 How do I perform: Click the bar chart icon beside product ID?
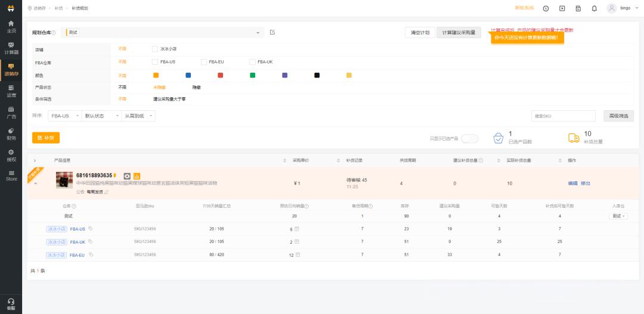tap(137, 176)
